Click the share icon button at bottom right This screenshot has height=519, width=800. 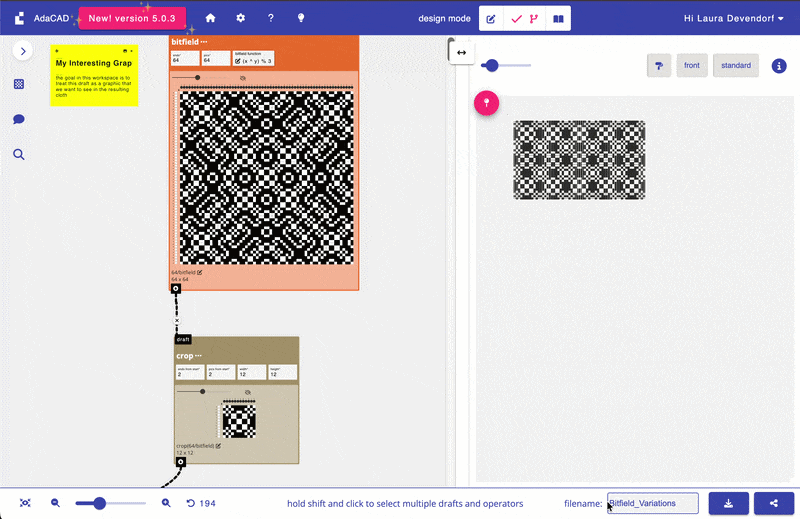tap(774, 503)
